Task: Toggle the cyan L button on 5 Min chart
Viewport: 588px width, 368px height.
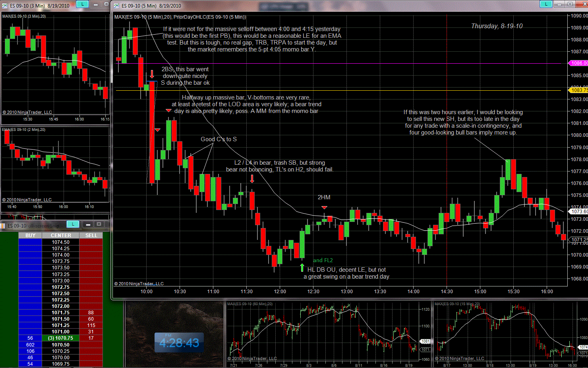Action: [x=546, y=4]
